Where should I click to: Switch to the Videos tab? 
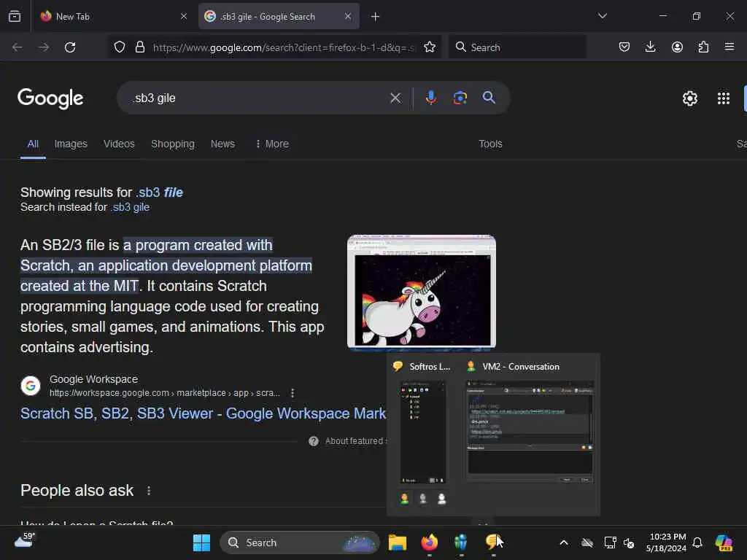click(x=119, y=144)
